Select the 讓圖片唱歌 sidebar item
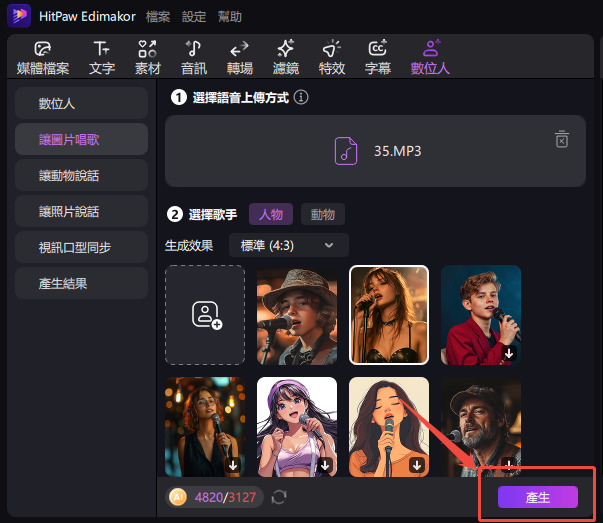The height and width of the screenshot is (523, 603). pyautogui.click(x=82, y=139)
